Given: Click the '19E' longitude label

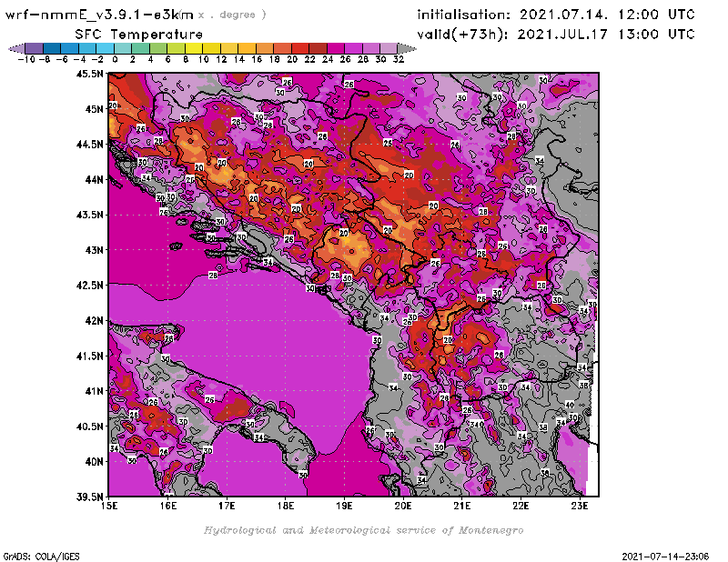Looking at the screenshot, I should [344, 506].
